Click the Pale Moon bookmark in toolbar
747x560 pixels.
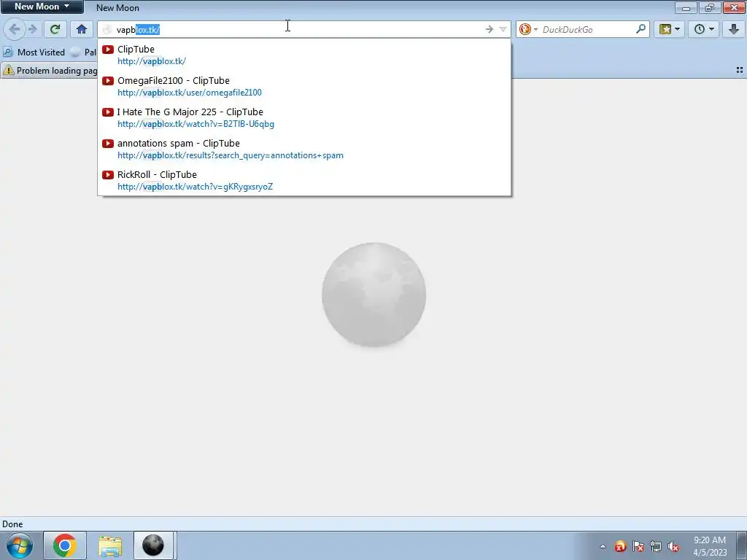click(x=83, y=52)
